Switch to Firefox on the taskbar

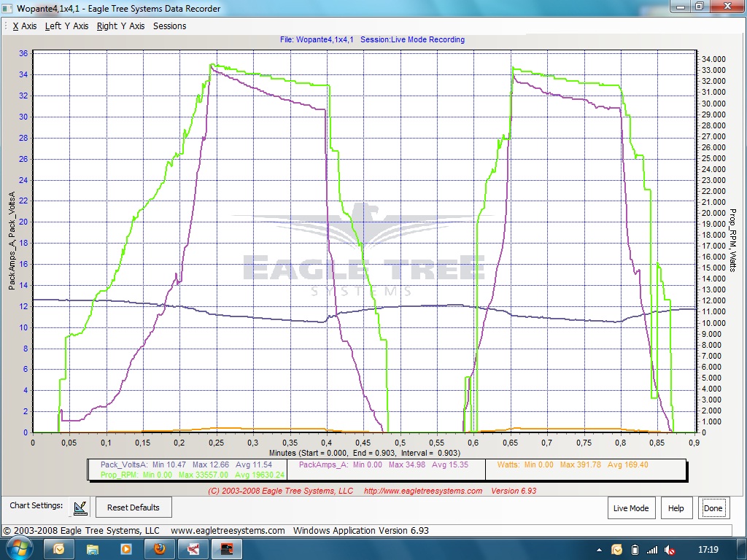tap(159, 550)
